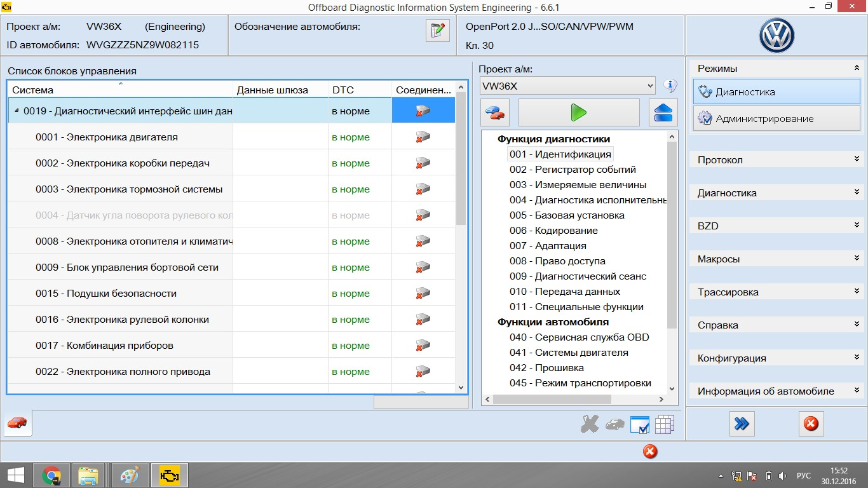868x488 pixels.
Task: Select 002 - Регистратор событий function
Action: click(573, 170)
